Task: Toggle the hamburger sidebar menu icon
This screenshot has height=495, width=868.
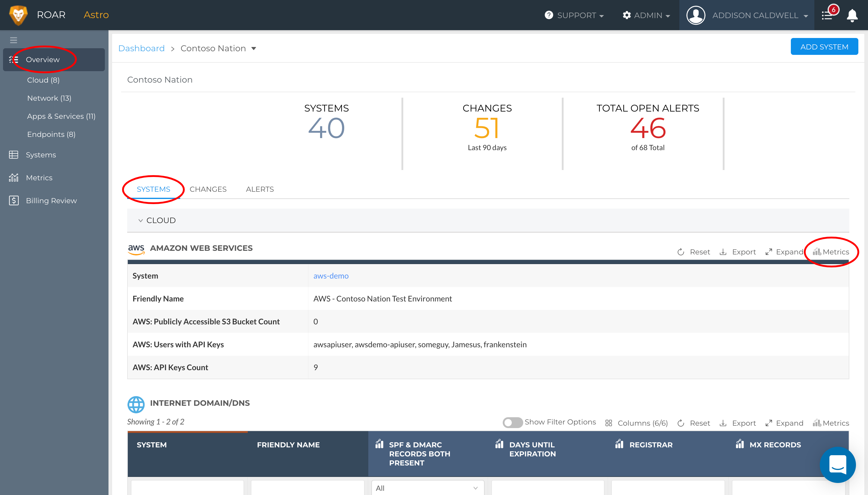Action: pos(14,40)
